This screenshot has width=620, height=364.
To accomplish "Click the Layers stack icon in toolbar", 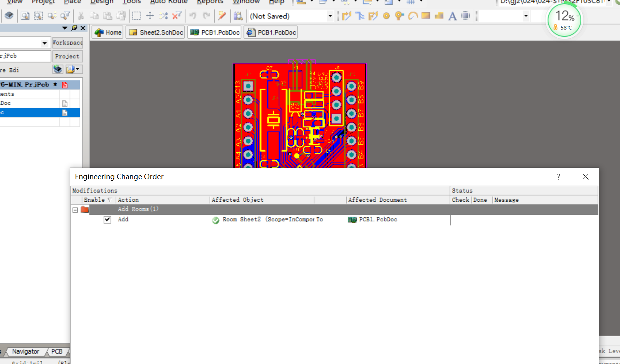I will point(9,16).
